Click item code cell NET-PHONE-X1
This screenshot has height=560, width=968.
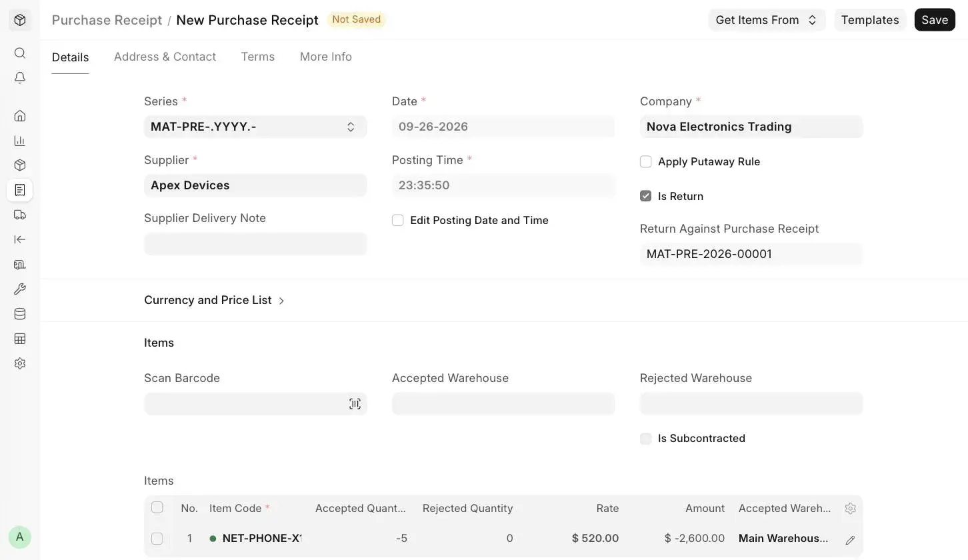coord(255,538)
